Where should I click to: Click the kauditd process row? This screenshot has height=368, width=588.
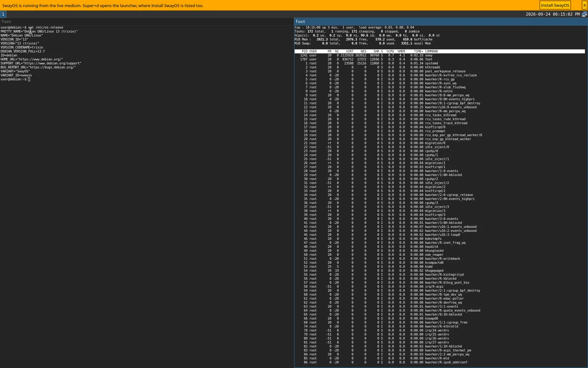coord(440,247)
